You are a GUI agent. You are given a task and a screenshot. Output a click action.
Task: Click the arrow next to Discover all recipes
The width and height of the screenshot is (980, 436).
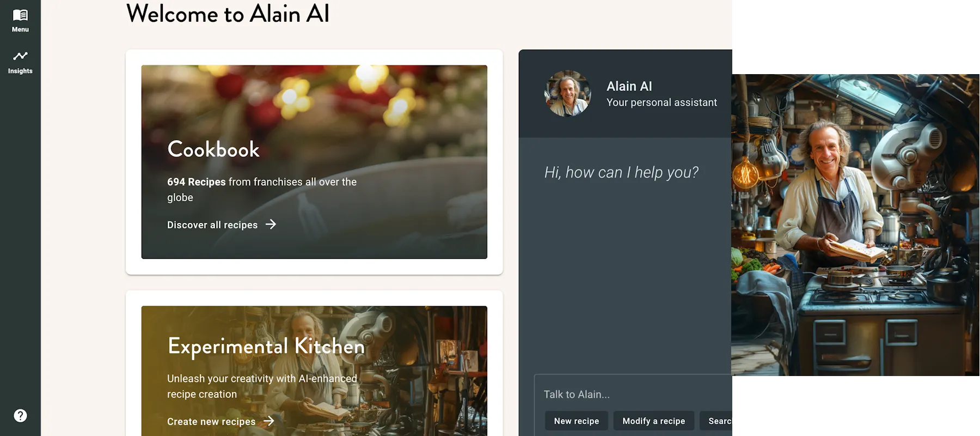coord(271,224)
